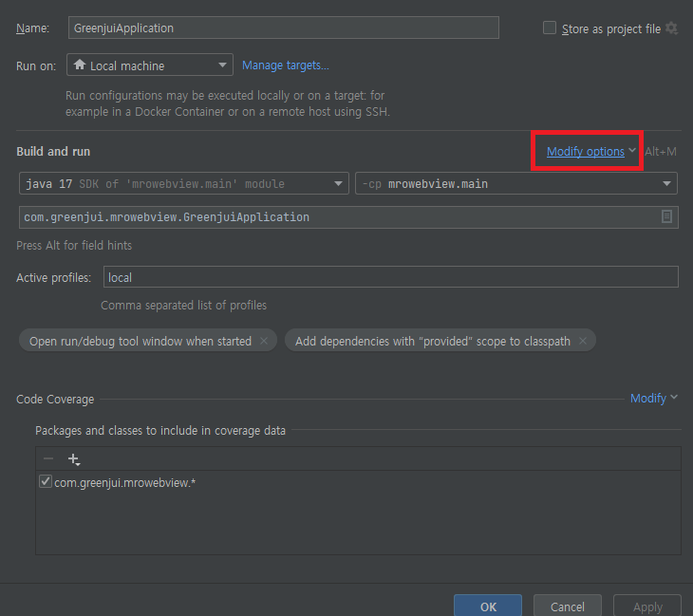
Task: Open the gear icon next to Store as project file
Action: pos(671,28)
